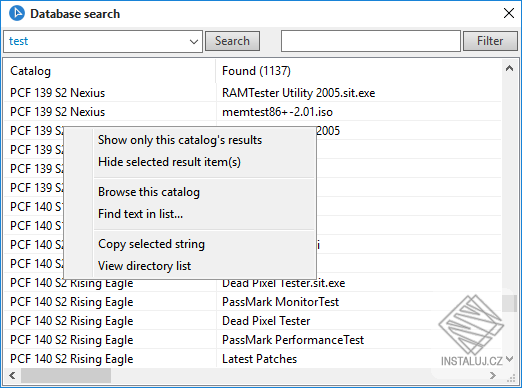The width and height of the screenshot is (522, 388).
Task: Close the Database search window
Action: (x=509, y=13)
